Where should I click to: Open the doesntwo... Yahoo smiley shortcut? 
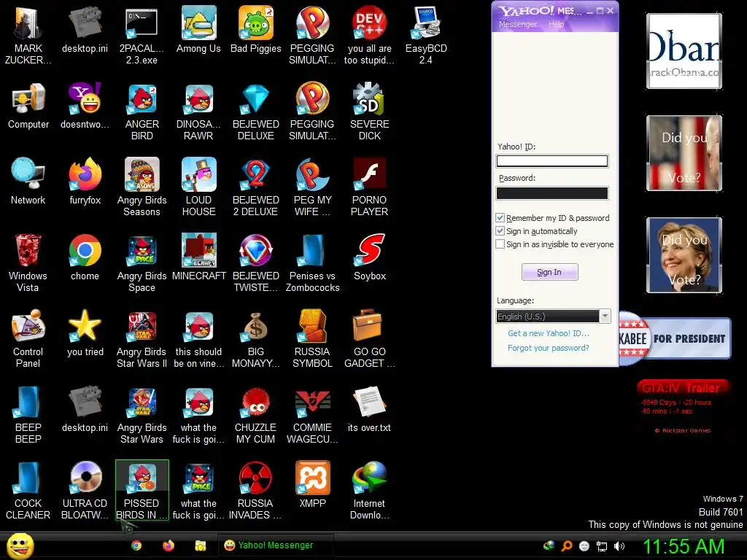click(x=85, y=106)
